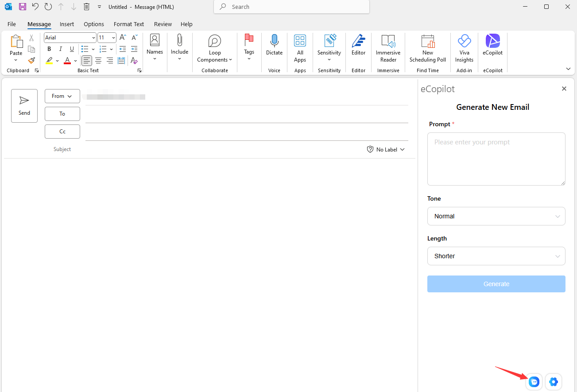The width and height of the screenshot is (577, 392).
Task: Click the Format Painter brush icon
Action: click(x=31, y=60)
